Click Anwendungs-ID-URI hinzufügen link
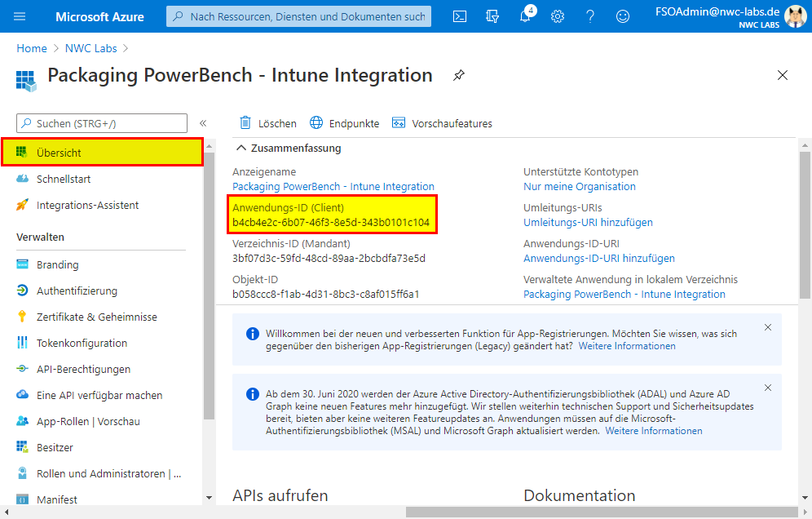Viewport: 812px width, 519px height. (x=598, y=258)
